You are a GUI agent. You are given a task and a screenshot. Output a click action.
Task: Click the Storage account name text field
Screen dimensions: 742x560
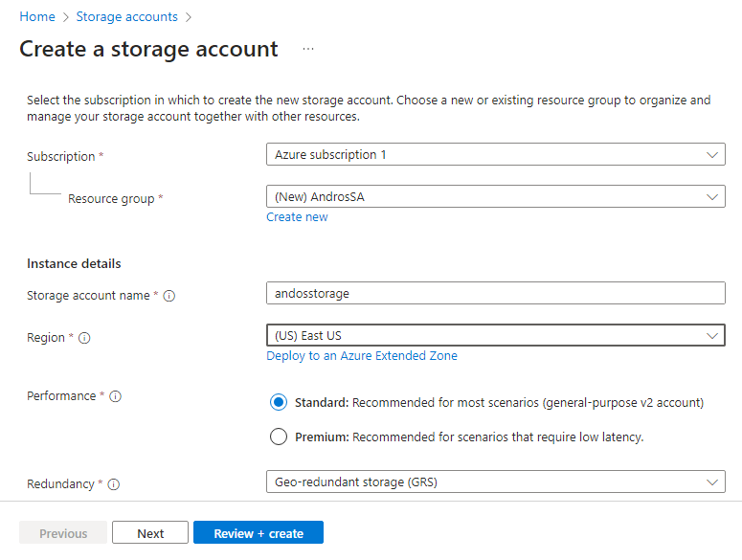[x=495, y=294]
